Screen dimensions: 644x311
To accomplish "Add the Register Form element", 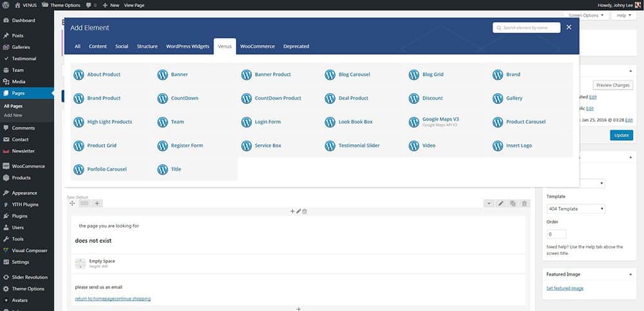I will pyautogui.click(x=196, y=146).
